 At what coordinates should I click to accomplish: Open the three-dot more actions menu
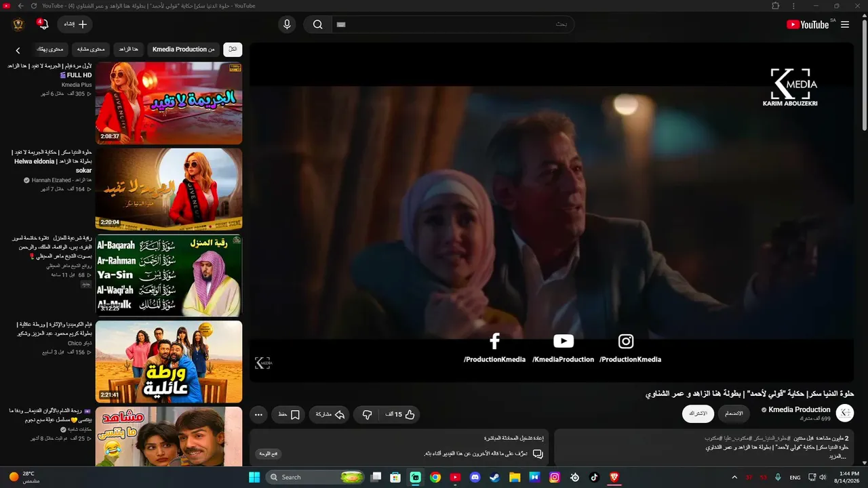(x=258, y=415)
